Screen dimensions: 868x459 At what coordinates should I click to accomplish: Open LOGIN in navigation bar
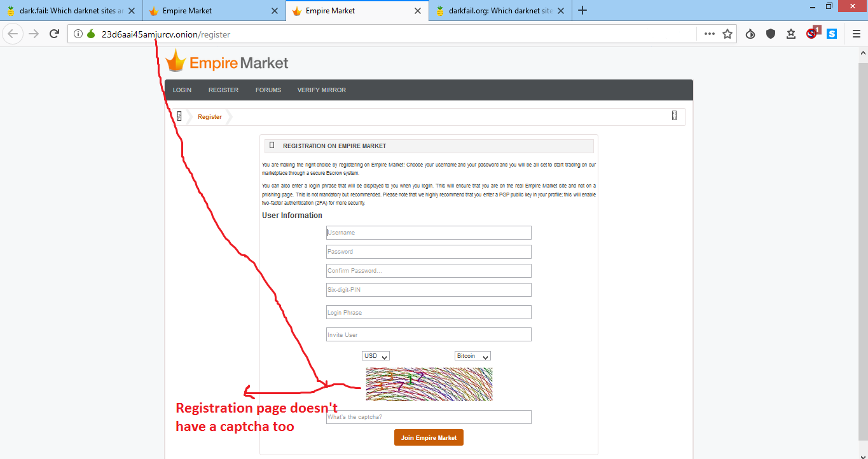click(x=182, y=90)
